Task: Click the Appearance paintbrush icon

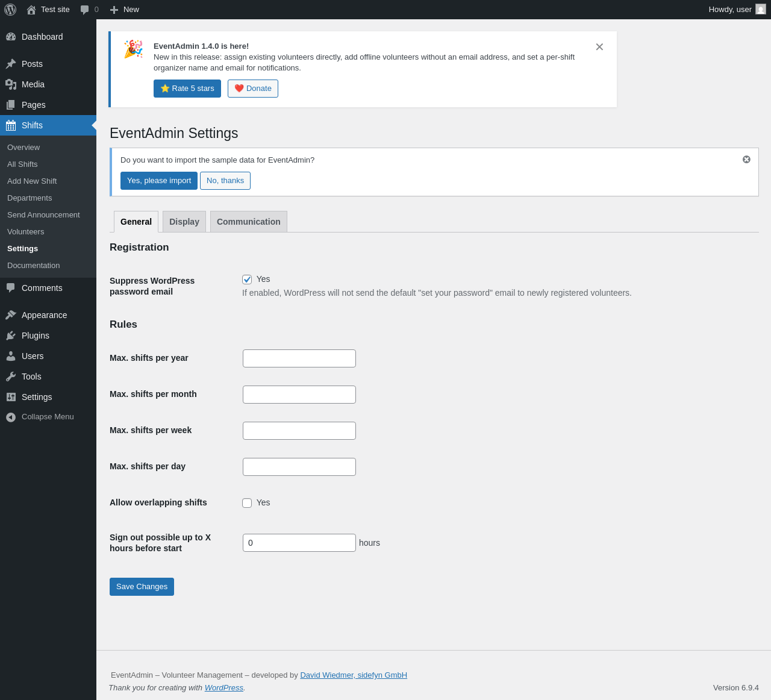Action: (x=11, y=315)
